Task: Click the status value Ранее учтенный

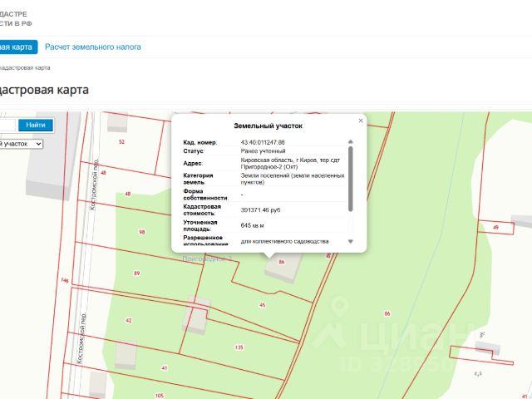Action: coord(263,151)
